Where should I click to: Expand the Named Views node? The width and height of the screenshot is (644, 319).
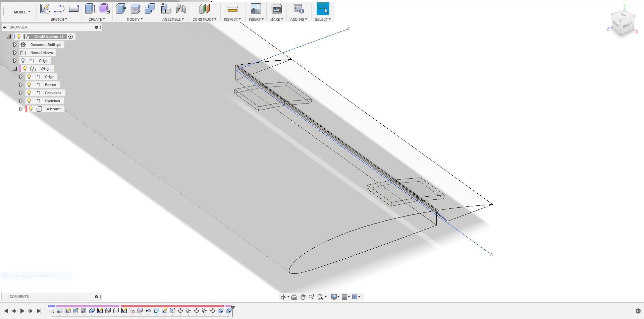(x=15, y=53)
